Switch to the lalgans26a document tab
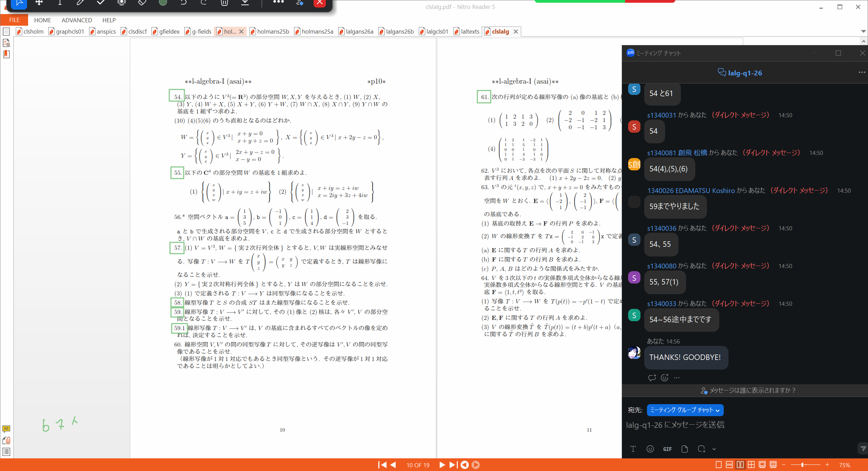Image resolution: width=868 pixels, height=471 pixels. pyautogui.click(x=356, y=32)
